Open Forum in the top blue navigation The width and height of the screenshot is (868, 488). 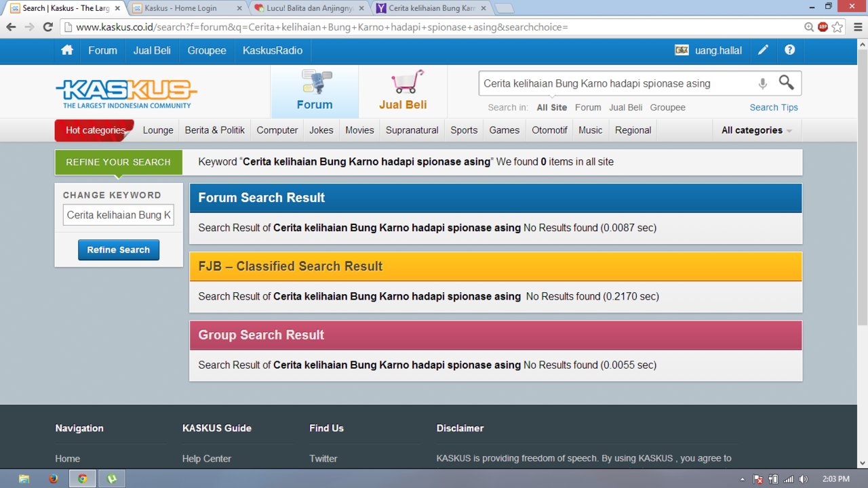point(102,50)
